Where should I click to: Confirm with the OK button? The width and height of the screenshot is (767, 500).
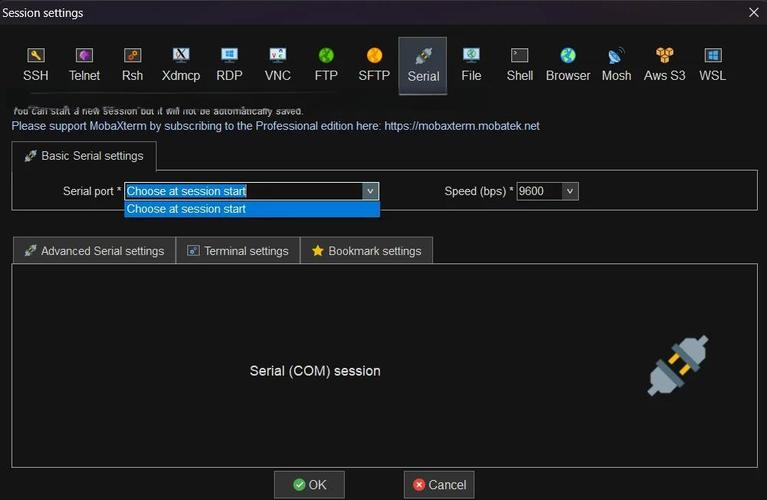[x=309, y=485]
